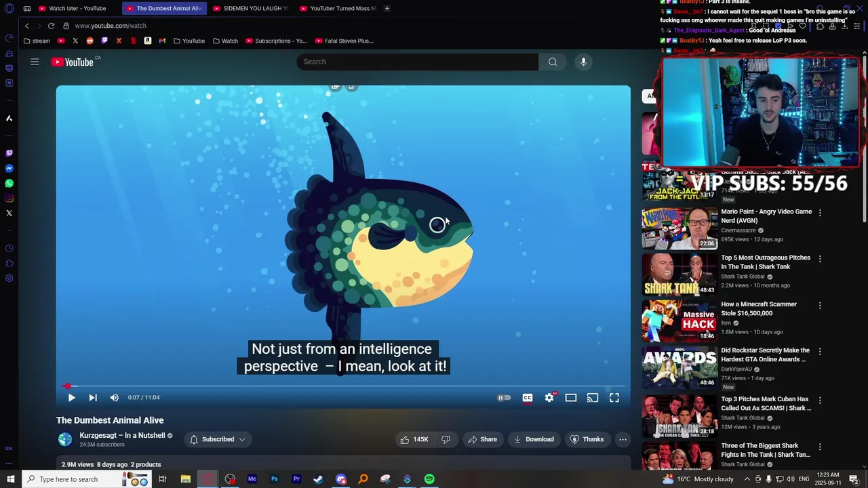The height and width of the screenshot is (488, 868).
Task: Click the address bar URL
Action: point(111,26)
